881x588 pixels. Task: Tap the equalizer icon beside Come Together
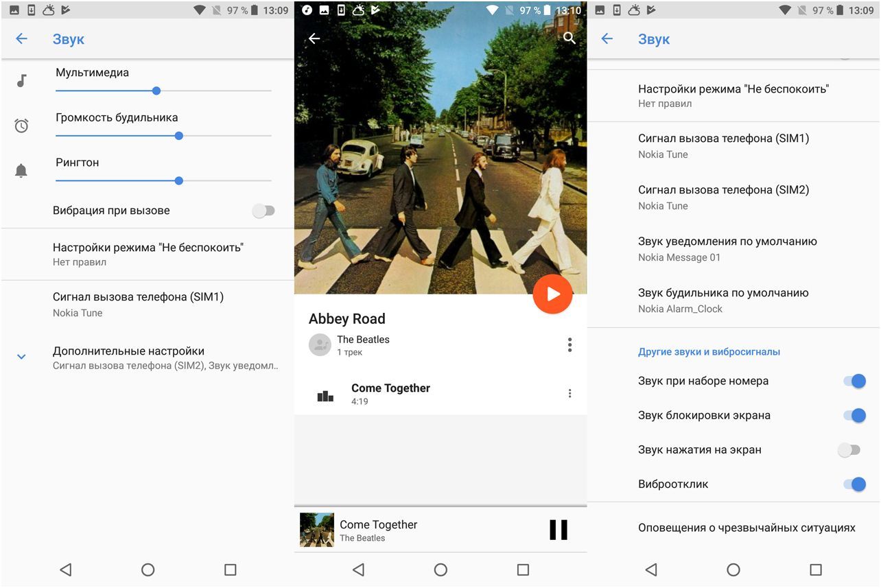[325, 392]
